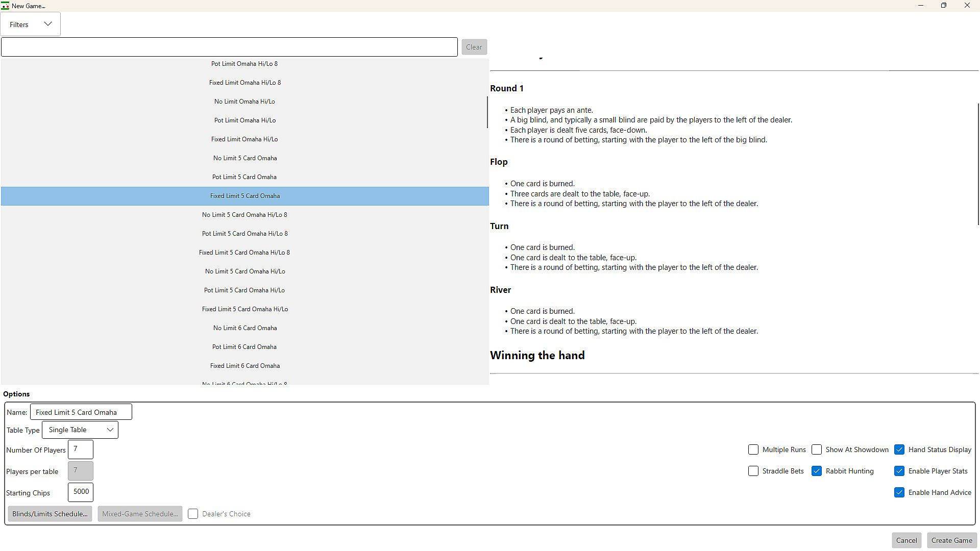The image size is (980, 551).
Task: Open Blinds/Limits Schedule dialog
Action: (x=50, y=514)
